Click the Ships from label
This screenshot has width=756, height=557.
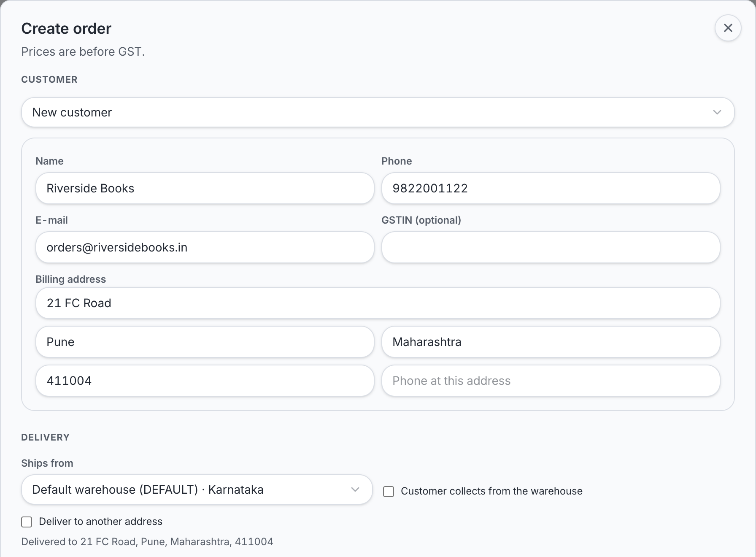click(x=47, y=463)
